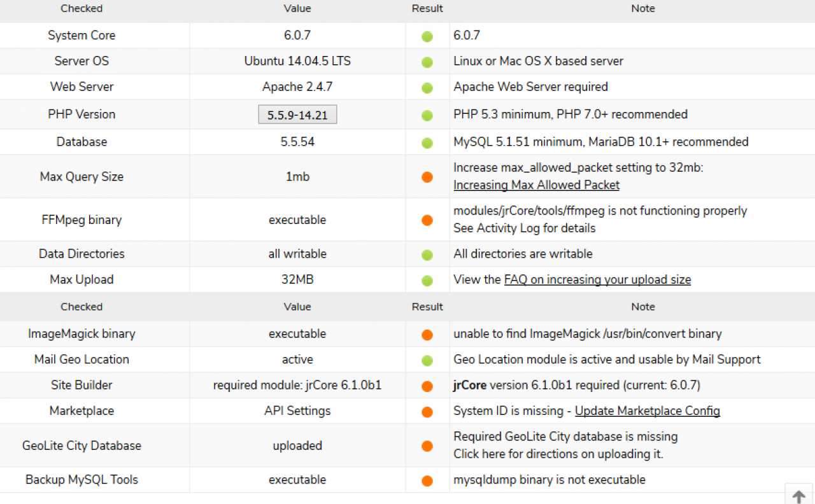815x504 pixels.
Task: Click the orange status dot for FFMpeg binary
Action: (x=427, y=220)
